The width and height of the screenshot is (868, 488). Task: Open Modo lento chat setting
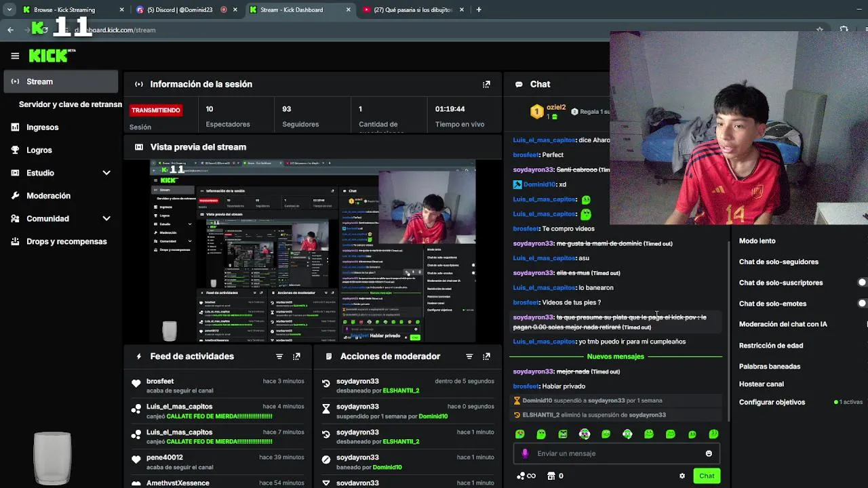coord(757,241)
